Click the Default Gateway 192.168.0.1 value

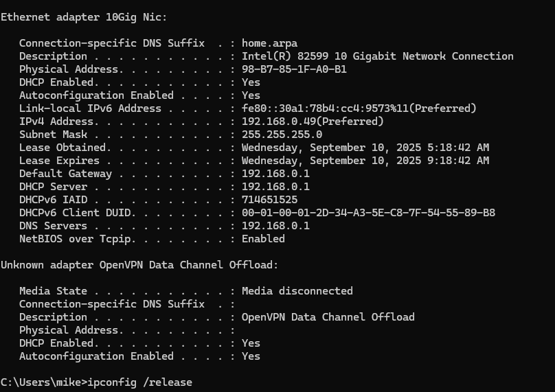(275, 174)
